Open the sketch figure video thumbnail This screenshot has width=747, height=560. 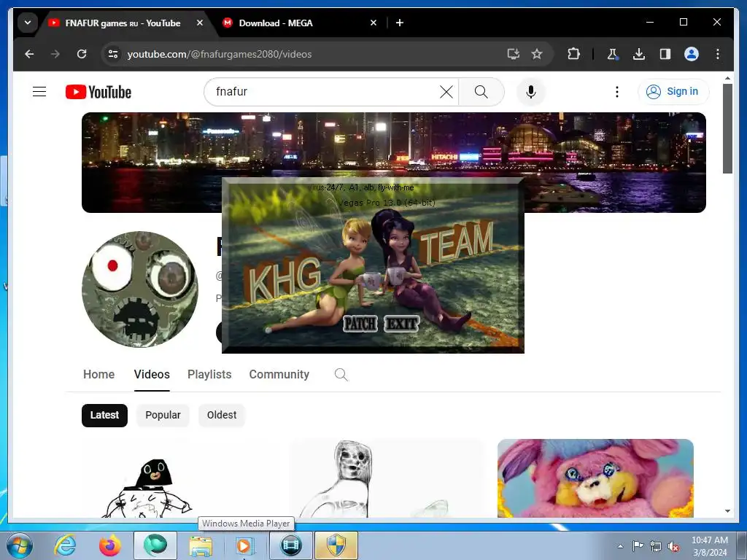click(x=387, y=478)
